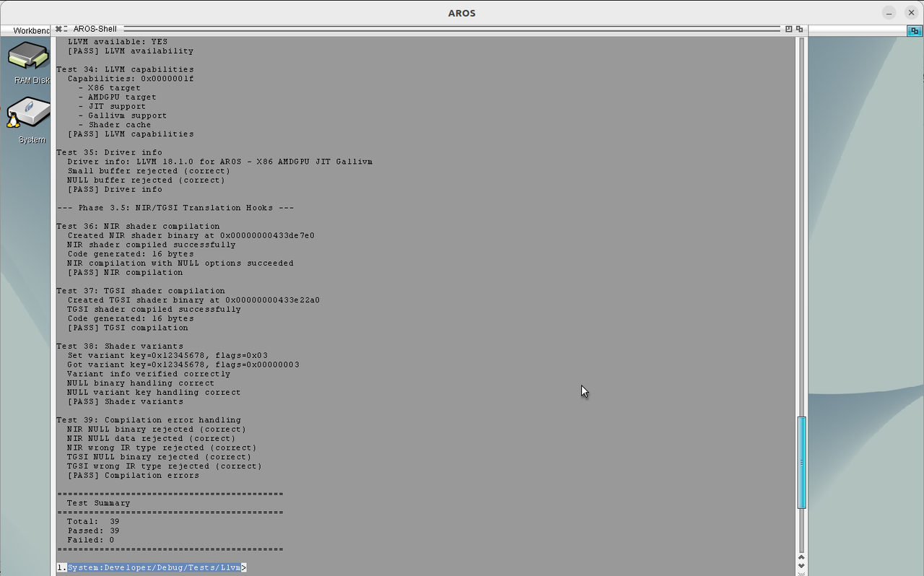The width and height of the screenshot is (924, 576).
Task: Click 'NIR shader compiled successfully' line
Action: click(152, 245)
